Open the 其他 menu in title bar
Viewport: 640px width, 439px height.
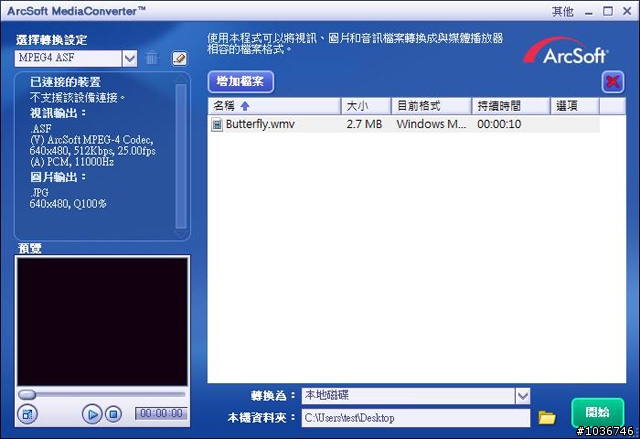pyautogui.click(x=562, y=11)
